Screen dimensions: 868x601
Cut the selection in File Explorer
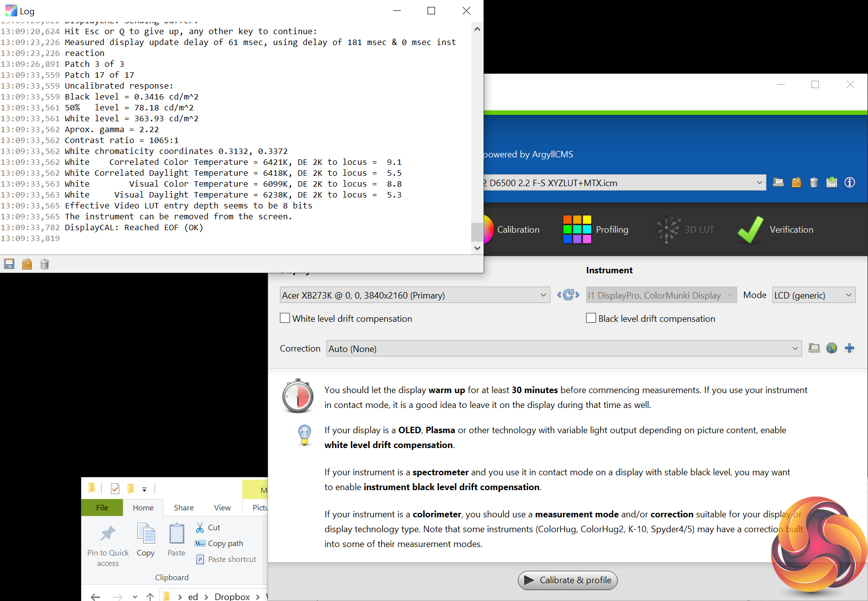click(208, 528)
